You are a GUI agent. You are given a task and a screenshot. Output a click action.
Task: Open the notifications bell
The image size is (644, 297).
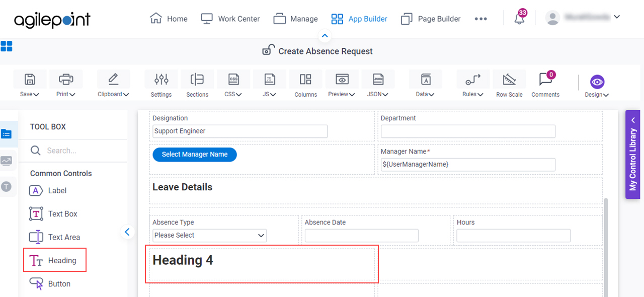click(519, 19)
